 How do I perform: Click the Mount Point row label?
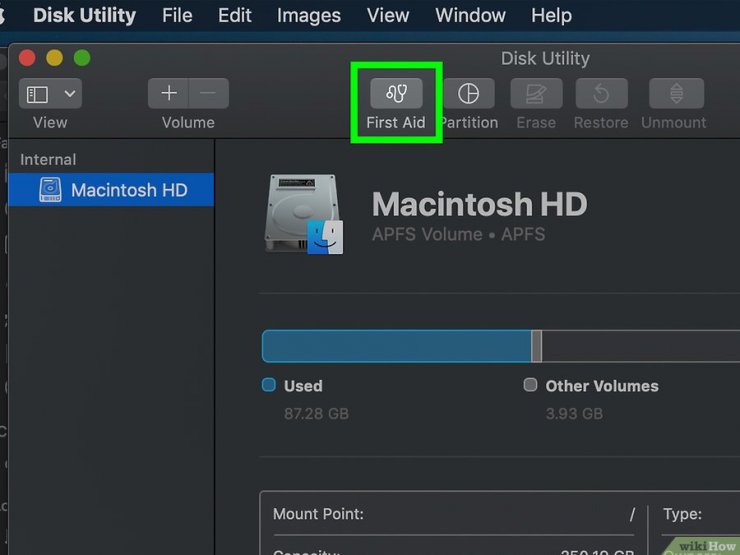pyautogui.click(x=319, y=514)
